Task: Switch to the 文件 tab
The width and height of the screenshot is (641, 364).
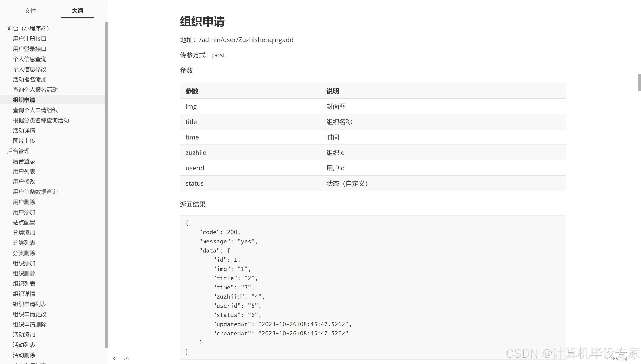Action: (x=30, y=11)
